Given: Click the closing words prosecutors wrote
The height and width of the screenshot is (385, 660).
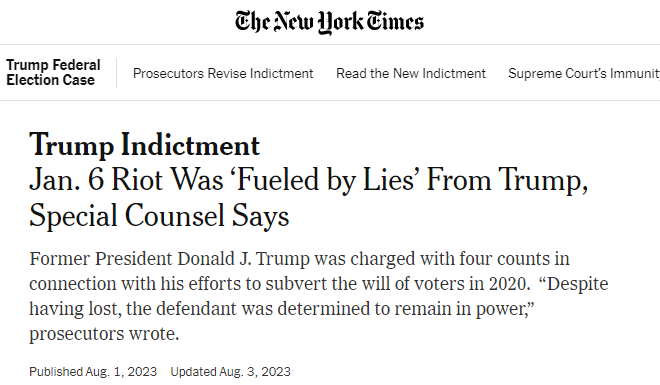Looking at the screenshot, I should (x=104, y=334).
